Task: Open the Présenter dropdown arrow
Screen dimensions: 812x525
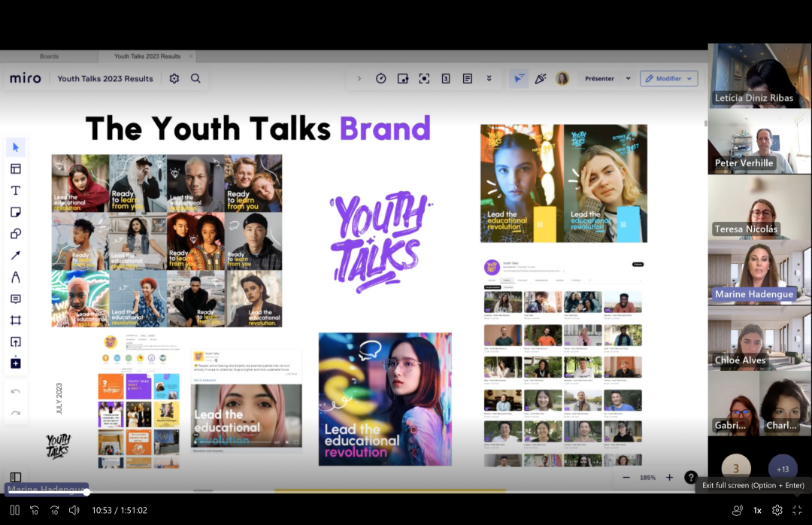Action: point(628,78)
